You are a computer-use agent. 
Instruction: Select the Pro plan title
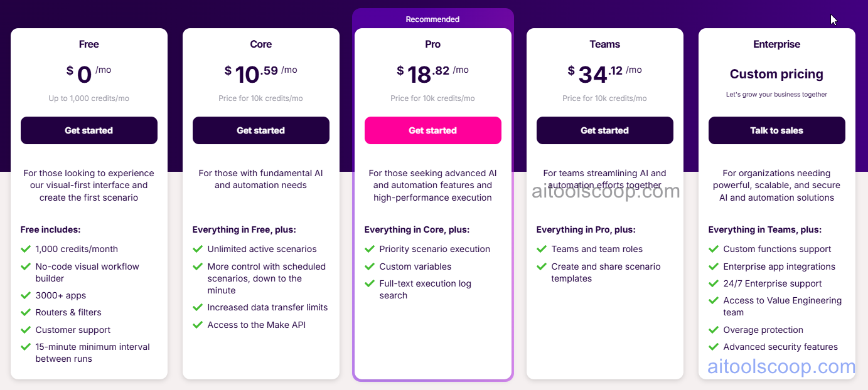coord(432,44)
